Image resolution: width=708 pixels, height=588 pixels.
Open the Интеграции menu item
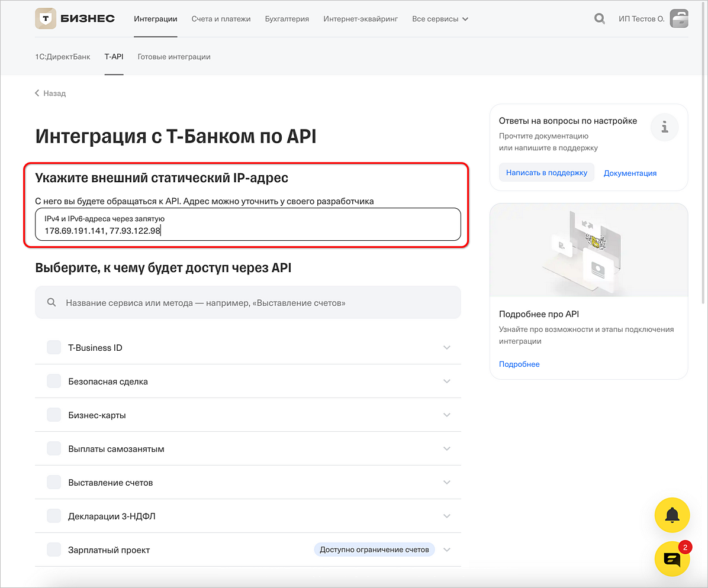[x=155, y=19]
